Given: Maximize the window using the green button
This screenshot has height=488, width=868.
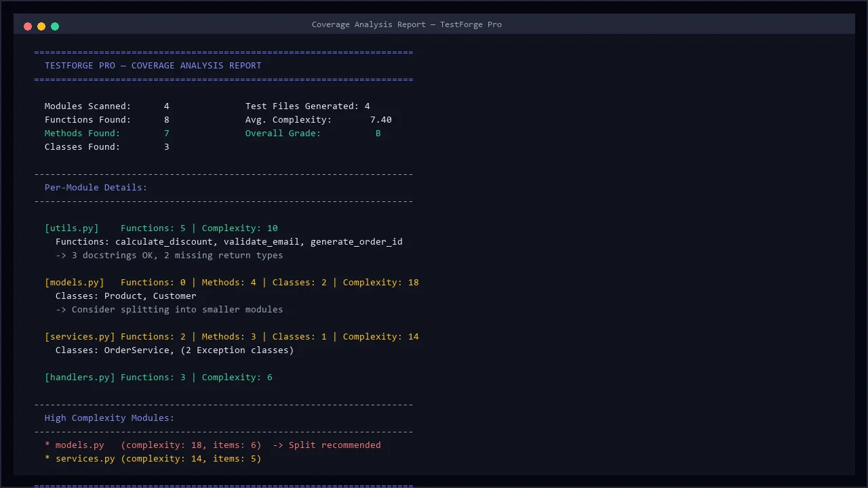Looking at the screenshot, I should [55, 26].
